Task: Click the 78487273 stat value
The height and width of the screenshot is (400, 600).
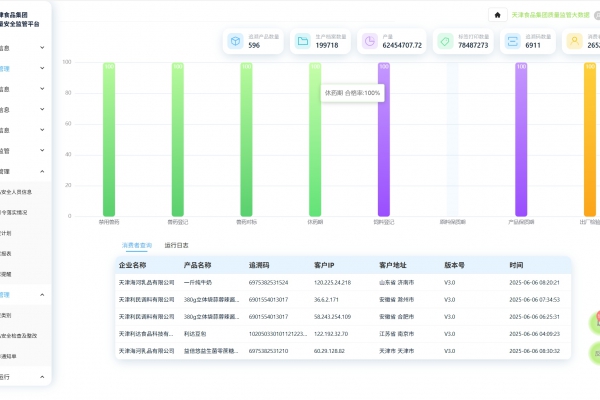Action: [x=473, y=45]
